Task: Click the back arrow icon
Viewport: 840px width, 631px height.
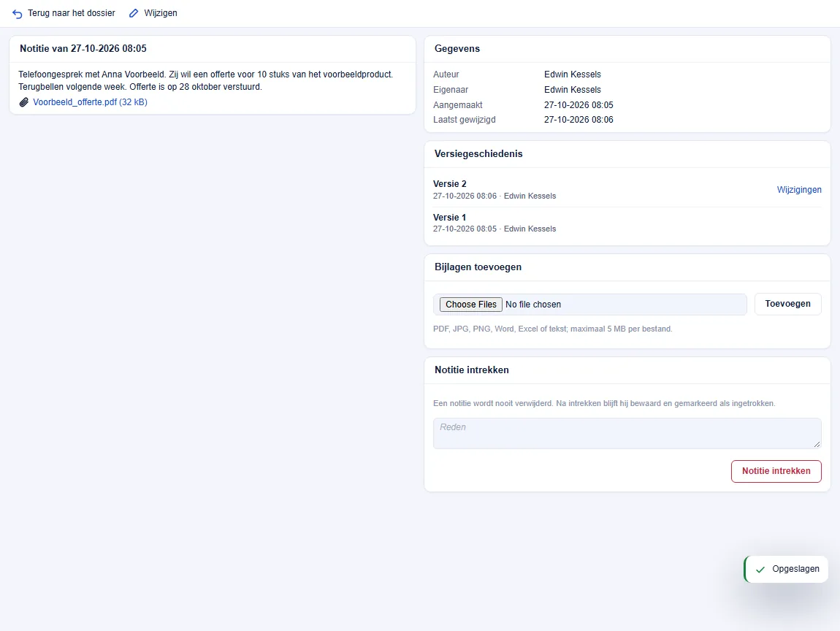Action: tap(17, 13)
